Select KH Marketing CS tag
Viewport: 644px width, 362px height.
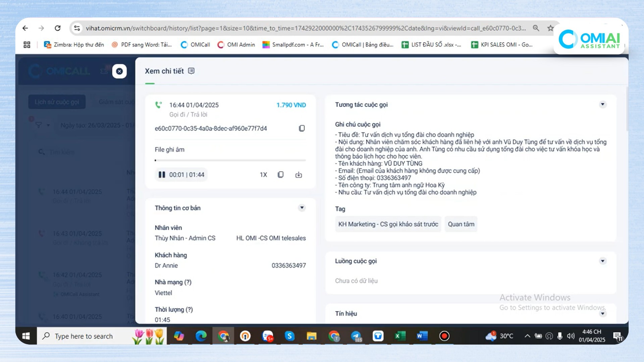388,224
